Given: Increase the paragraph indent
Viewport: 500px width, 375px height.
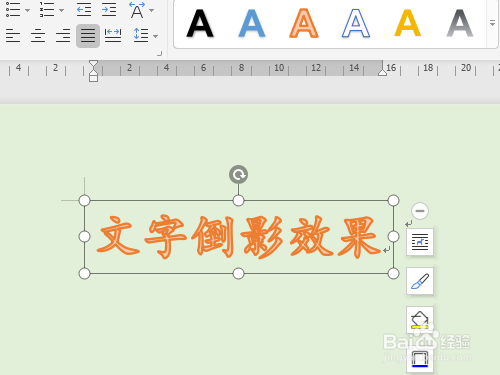Looking at the screenshot, I should [109, 10].
